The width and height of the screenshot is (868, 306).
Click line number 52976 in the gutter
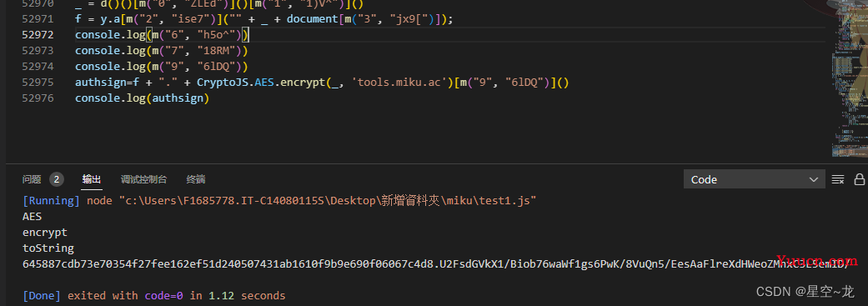click(x=38, y=98)
